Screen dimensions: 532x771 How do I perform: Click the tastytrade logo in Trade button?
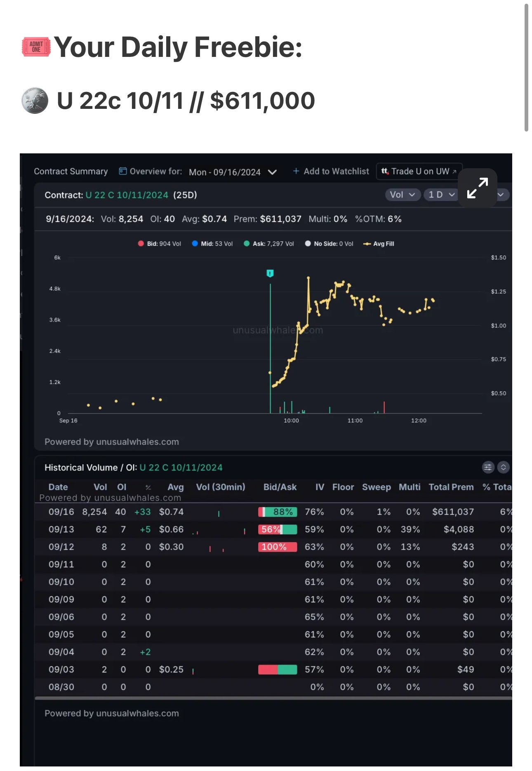coord(385,171)
